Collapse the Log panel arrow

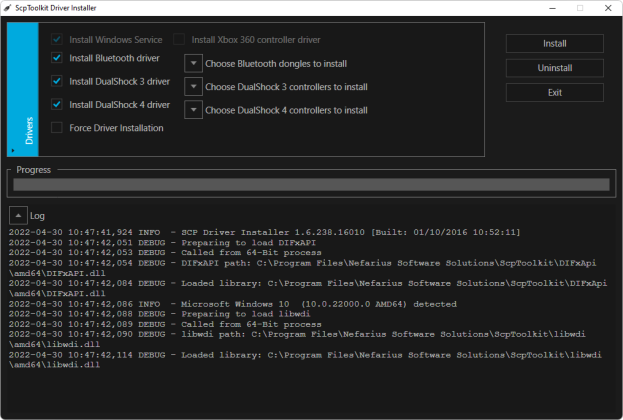point(18,215)
